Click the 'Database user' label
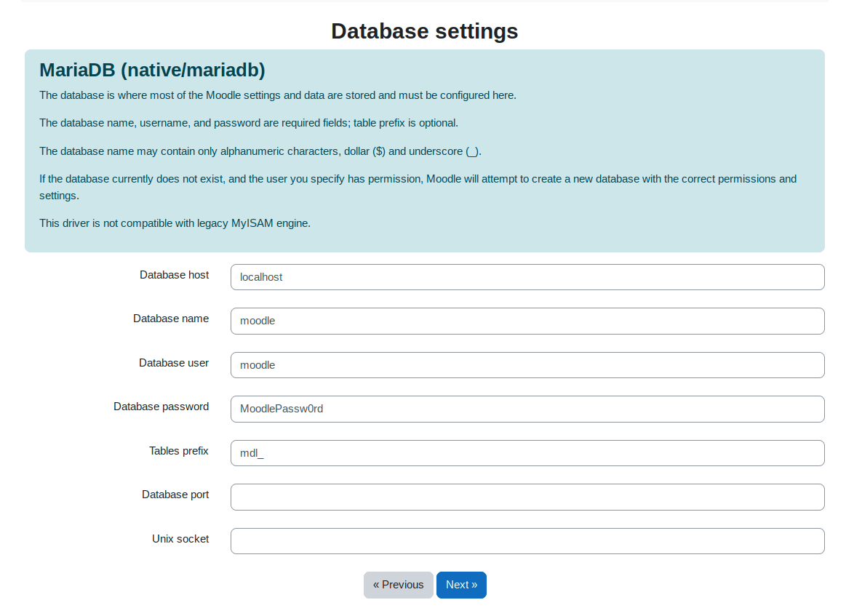The height and width of the screenshot is (616, 862). (174, 363)
